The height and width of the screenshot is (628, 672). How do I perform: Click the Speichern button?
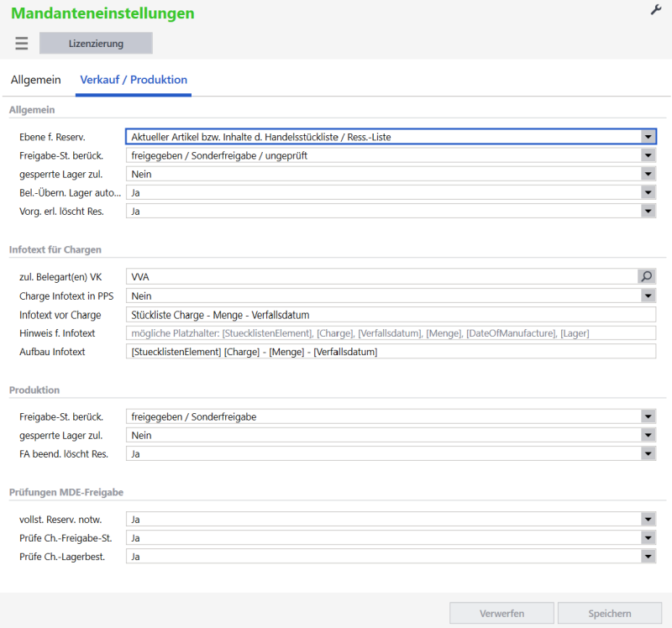[609, 614]
